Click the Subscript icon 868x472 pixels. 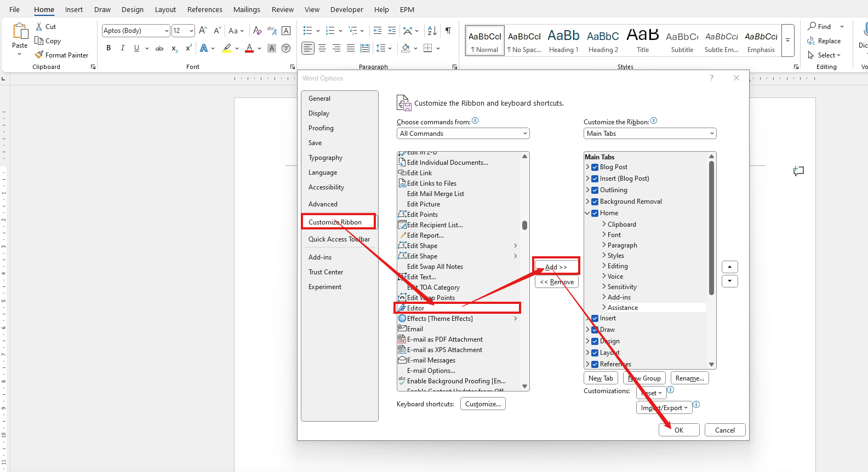(174, 48)
